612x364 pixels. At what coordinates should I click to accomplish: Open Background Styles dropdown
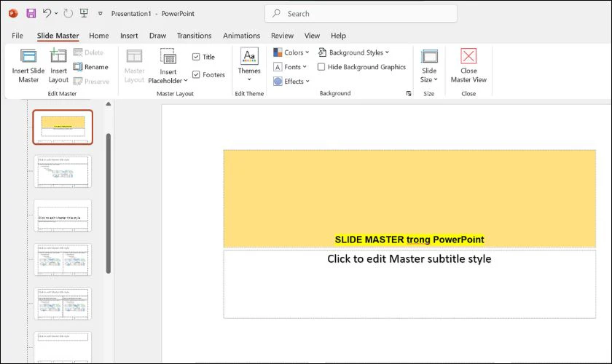pos(353,52)
